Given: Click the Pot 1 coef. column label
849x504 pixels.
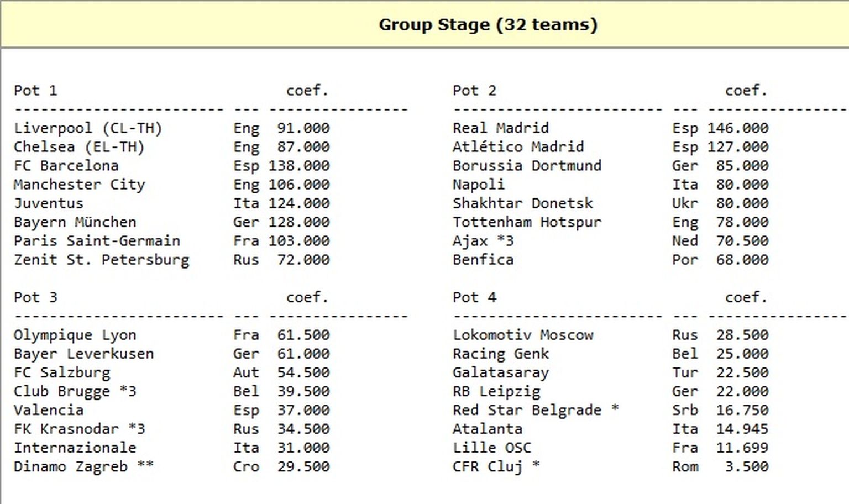Looking at the screenshot, I should (x=307, y=91).
